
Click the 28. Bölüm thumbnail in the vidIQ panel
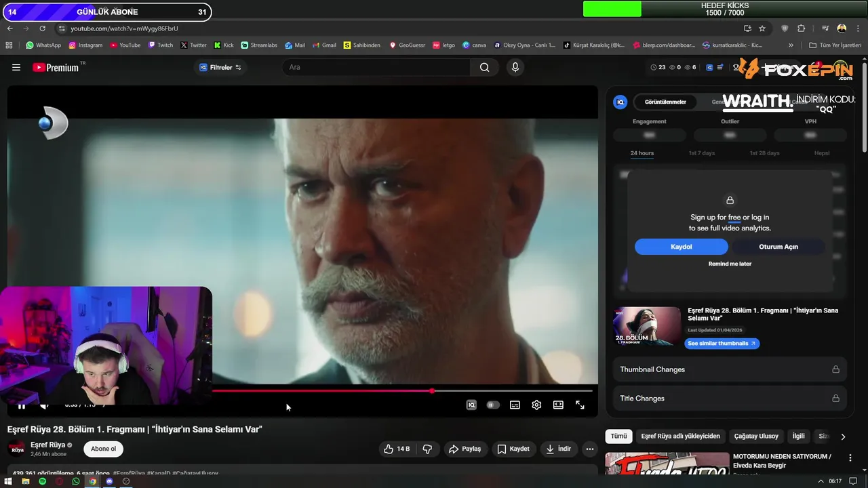point(647,326)
